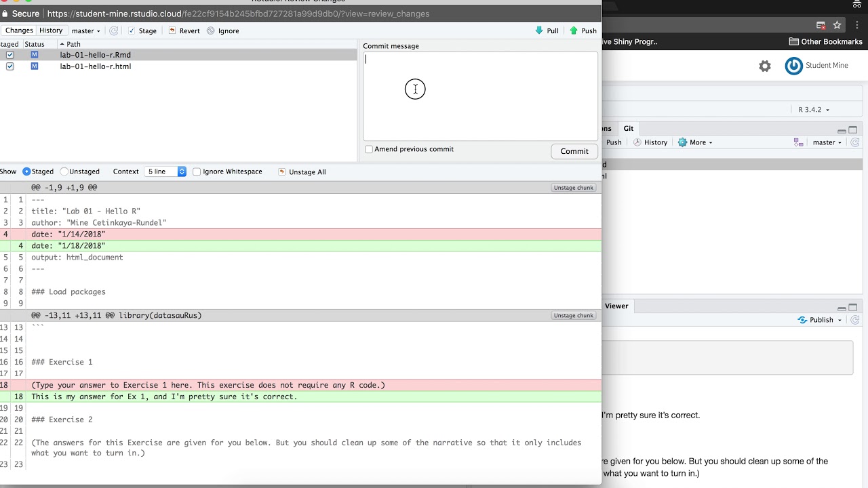Click History button in background Git pane
This screenshot has width=868, height=488.
(x=650, y=142)
